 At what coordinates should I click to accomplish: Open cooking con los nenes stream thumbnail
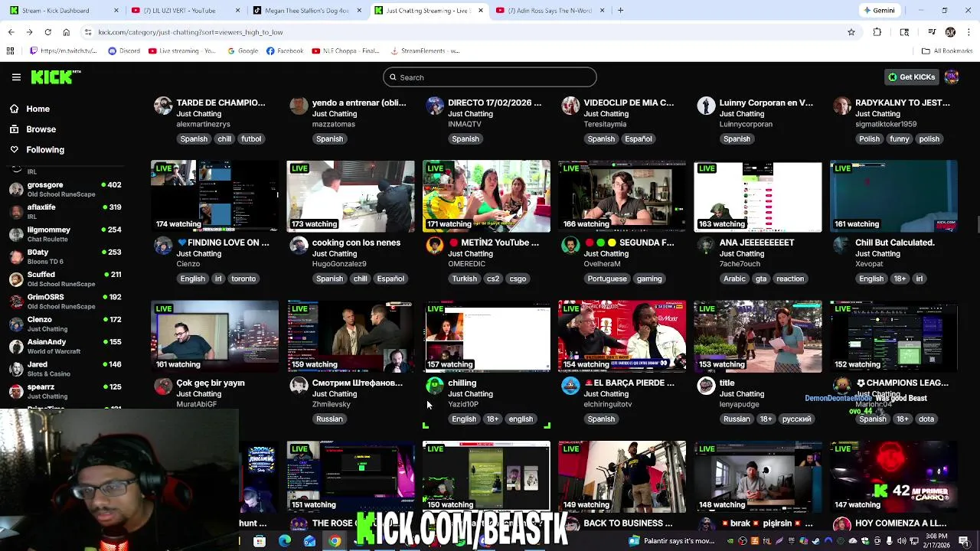(351, 196)
